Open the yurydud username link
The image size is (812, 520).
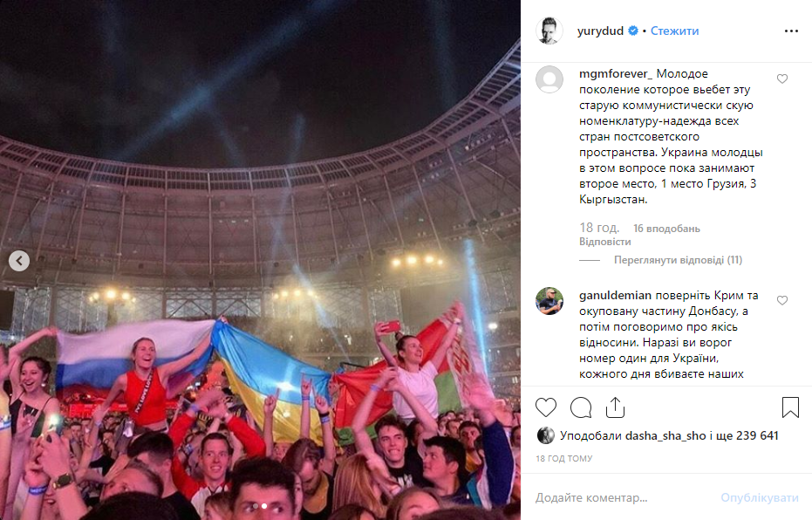(x=600, y=31)
